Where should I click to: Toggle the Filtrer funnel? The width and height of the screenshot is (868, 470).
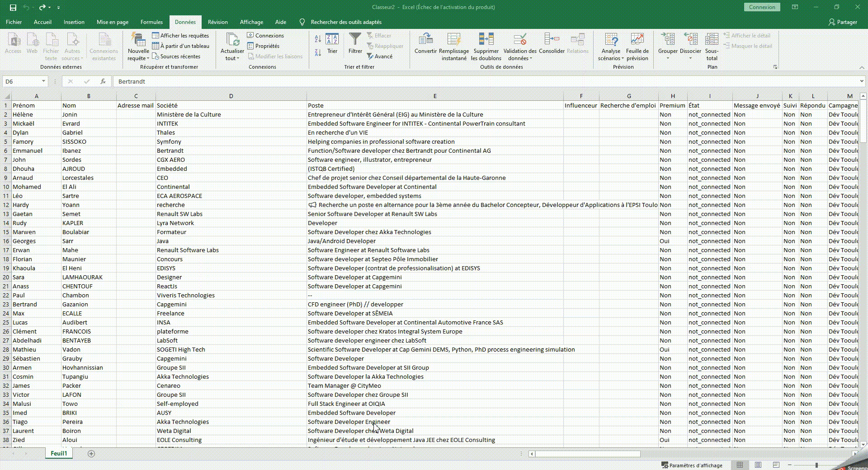[355, 43]
